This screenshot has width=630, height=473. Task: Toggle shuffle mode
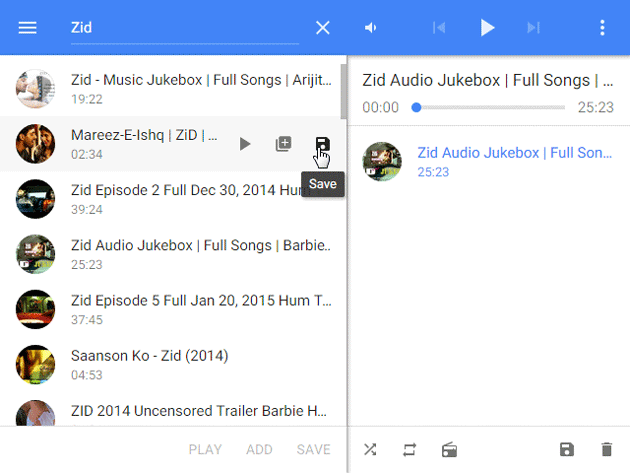pyautogui.click(x=370, y=449)
